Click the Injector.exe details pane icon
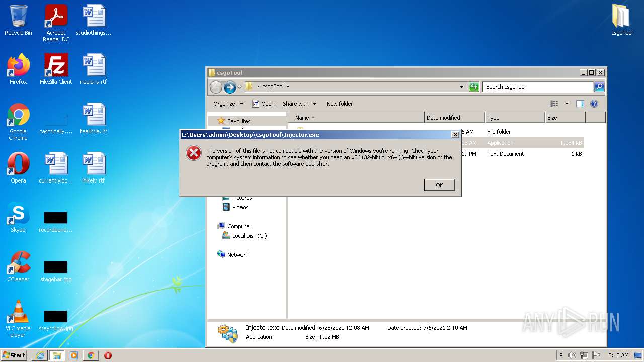 tap(228, 333)
